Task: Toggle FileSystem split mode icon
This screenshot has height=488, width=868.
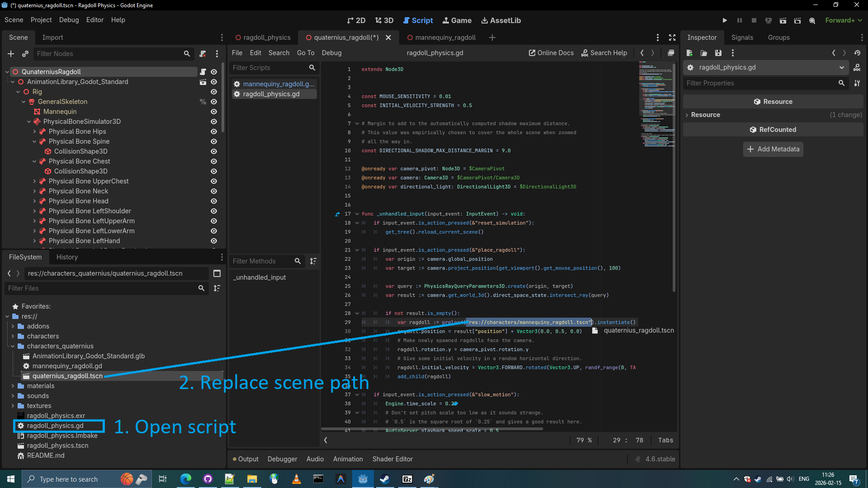Action: 217,273
